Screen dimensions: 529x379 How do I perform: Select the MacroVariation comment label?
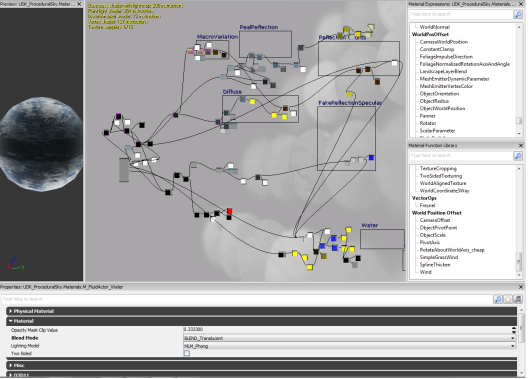(x=217, y=37)
